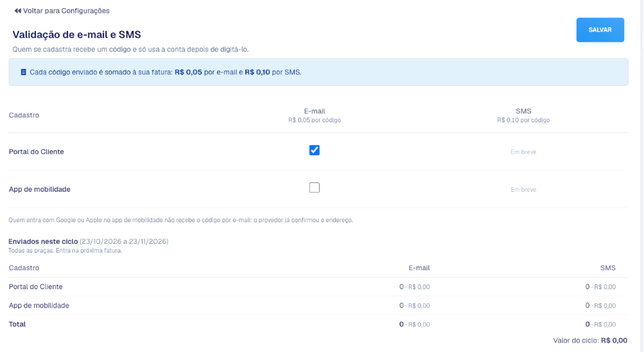The height and width of the screenshot is (352, 644).
Task: Click 'Cadastro' header in settings table
Action: point(24,115)
